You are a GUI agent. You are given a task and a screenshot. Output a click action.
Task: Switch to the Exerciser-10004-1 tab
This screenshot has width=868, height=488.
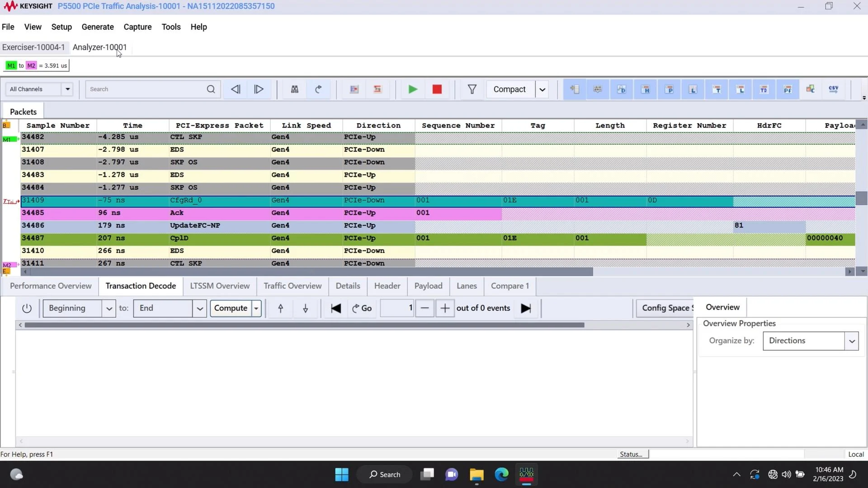[x=33, y=47]
